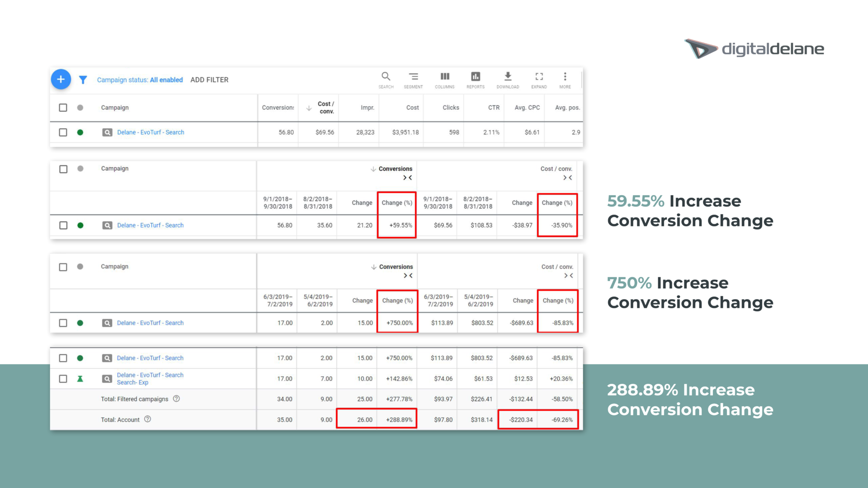Click the green status dot in the 6/3/2019 row
This screenshot has height=488, width=868.
[80, 323]
